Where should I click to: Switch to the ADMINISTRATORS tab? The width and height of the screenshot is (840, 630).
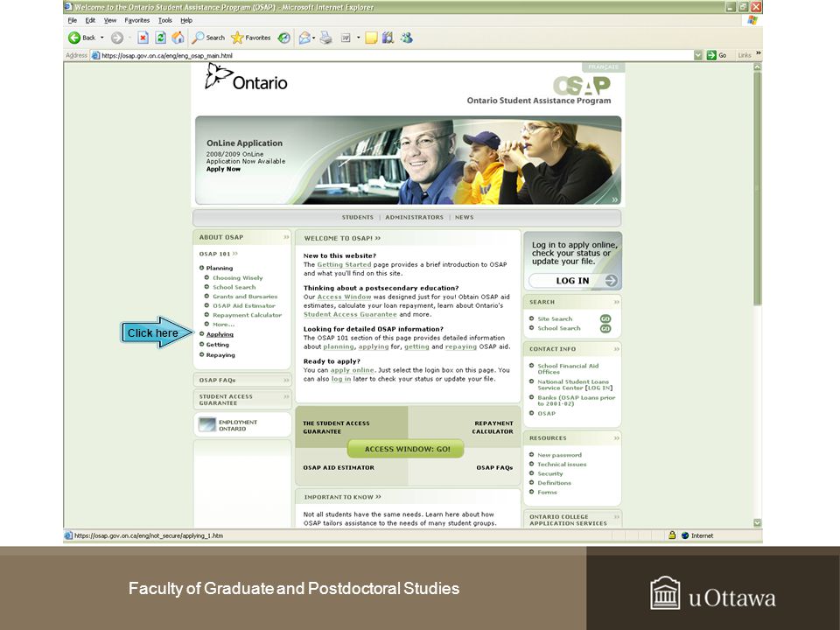click(414, 218)
